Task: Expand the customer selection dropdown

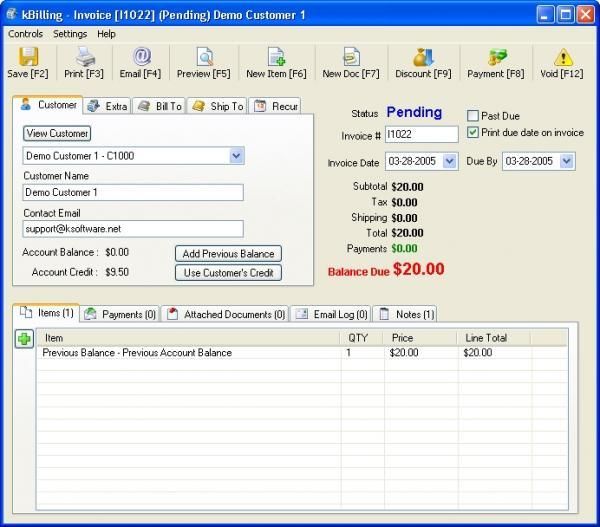Action: 236,156
